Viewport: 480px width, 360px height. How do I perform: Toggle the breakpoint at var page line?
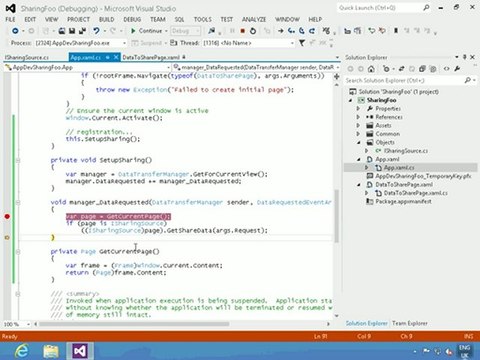(x=7, y=216)
